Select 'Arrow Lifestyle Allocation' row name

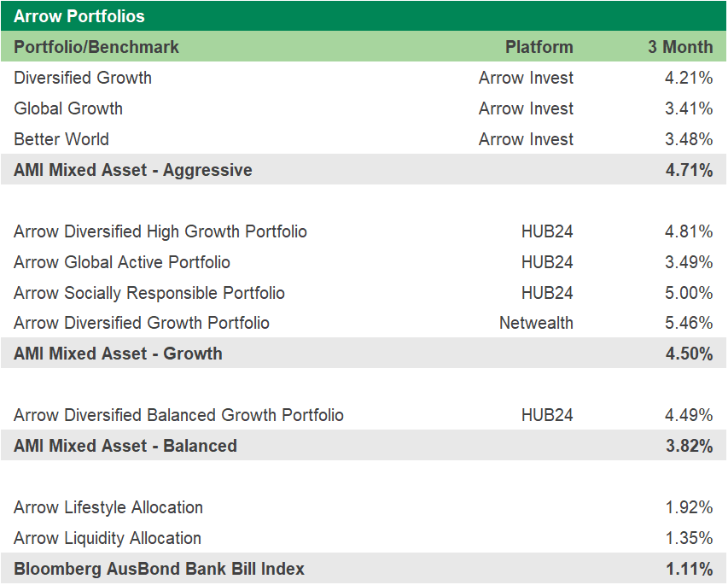(x=108, y=507)
